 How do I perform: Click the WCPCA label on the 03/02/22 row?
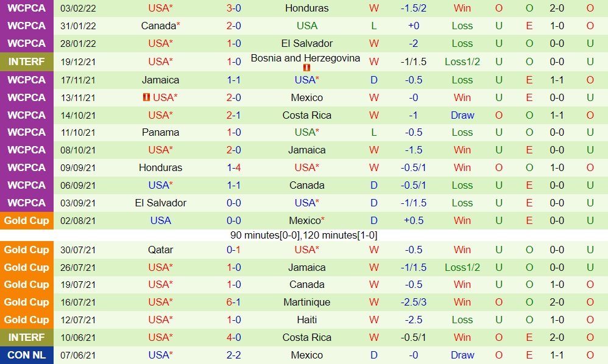[27, 9]
